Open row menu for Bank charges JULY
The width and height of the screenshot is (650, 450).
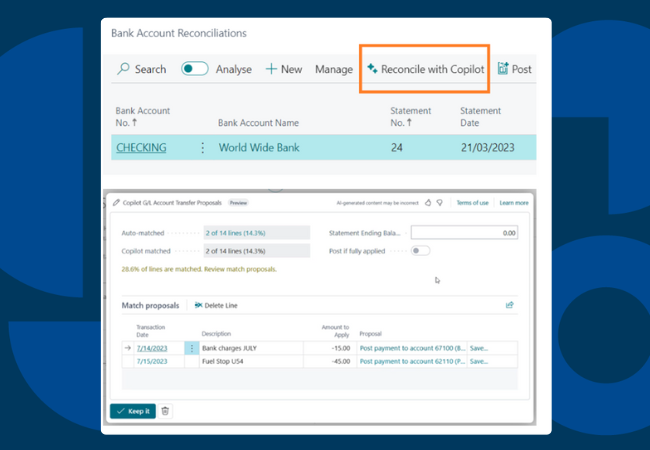click(192, 348)
